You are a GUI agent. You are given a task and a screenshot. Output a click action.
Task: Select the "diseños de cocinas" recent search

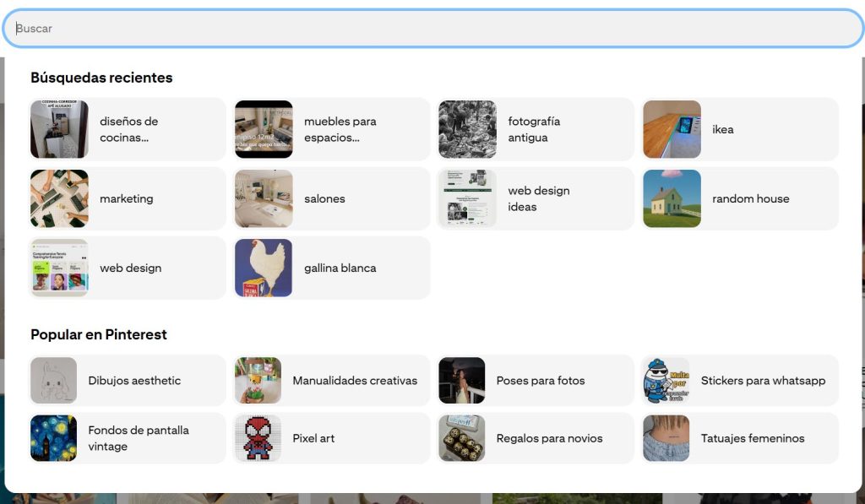[x=127, y=129]
